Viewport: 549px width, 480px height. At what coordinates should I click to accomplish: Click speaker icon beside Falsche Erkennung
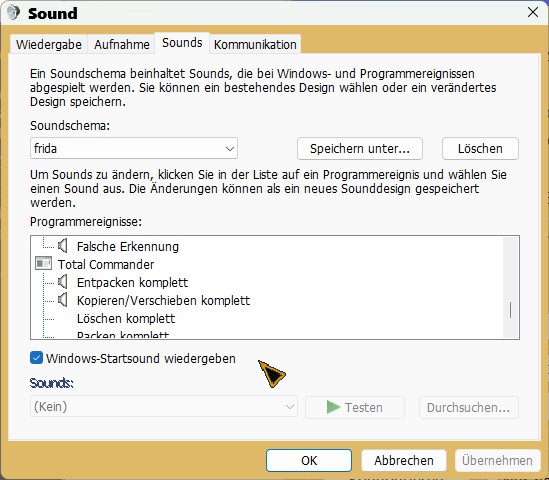(63, 246)
